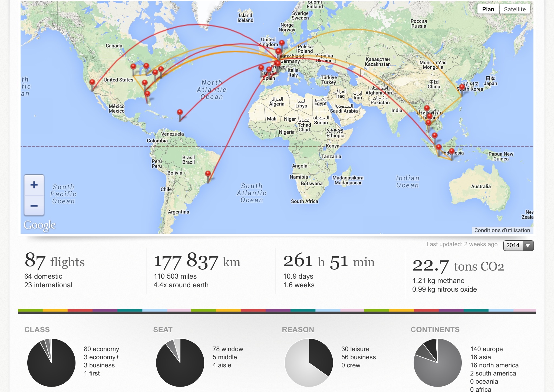Click the dropdown arrow next to 2014
Viewport: 554px width, 392px height.
(x=528, y=245)
